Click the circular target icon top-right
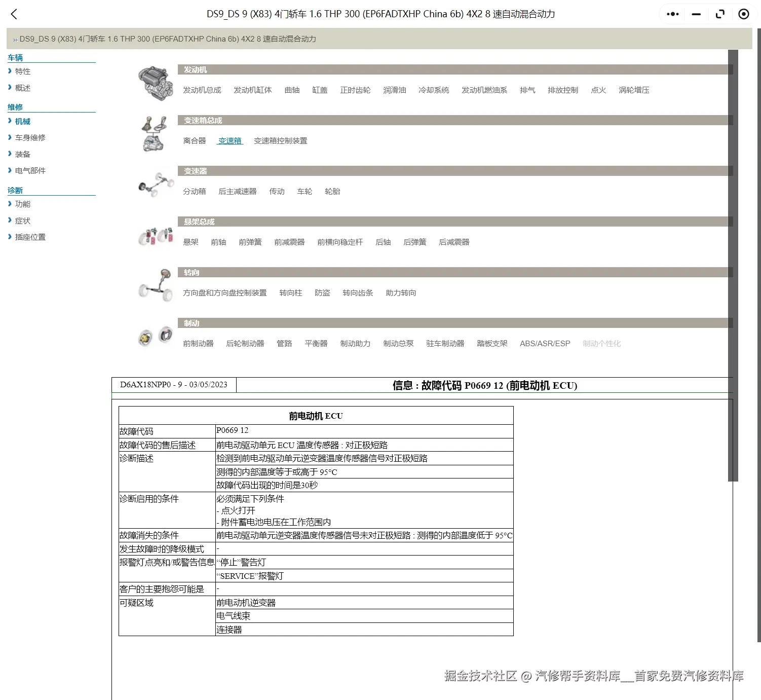Screen dimensions: 761x700 point(743,14)
